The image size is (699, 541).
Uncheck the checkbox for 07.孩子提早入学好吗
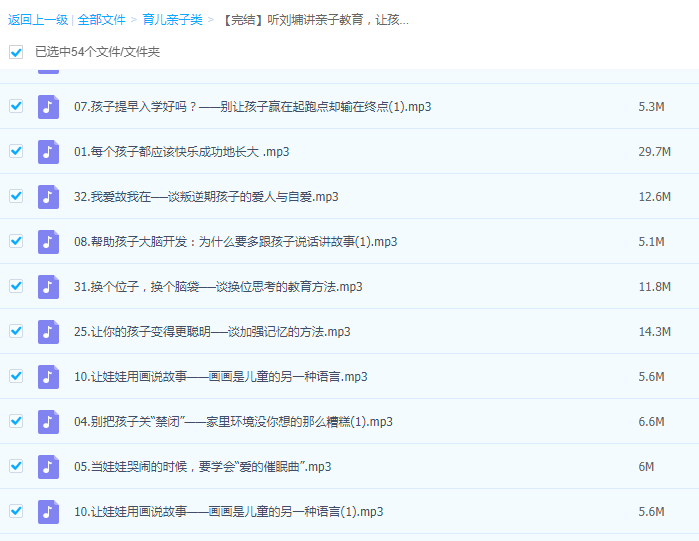point(16,106)
